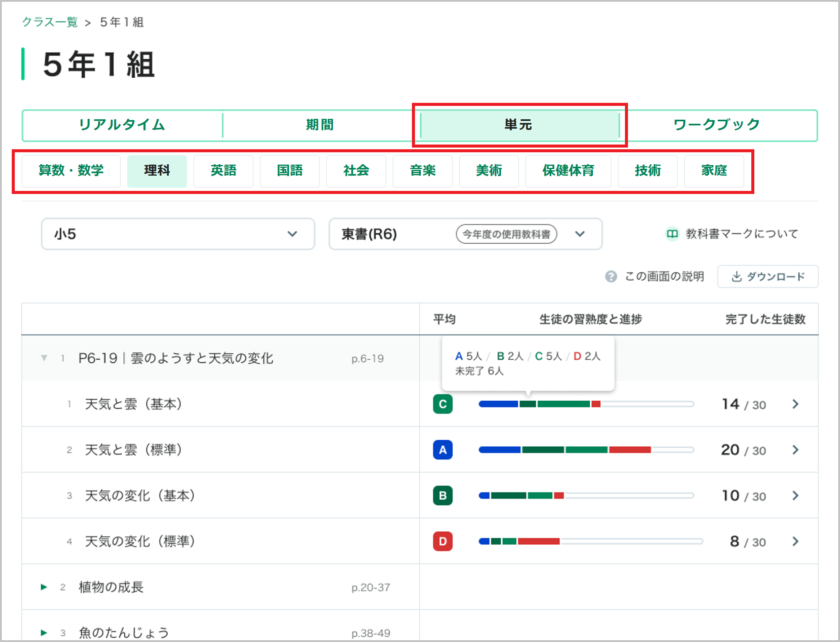The height and width of the screenshot is (642, 840).
Task: Click the 天気の変化(標準) row title
Action: [x=140, y=541]
